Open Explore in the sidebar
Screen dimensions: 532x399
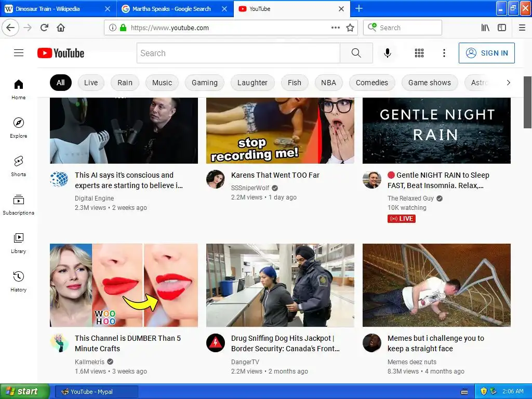tap(19, 128)
